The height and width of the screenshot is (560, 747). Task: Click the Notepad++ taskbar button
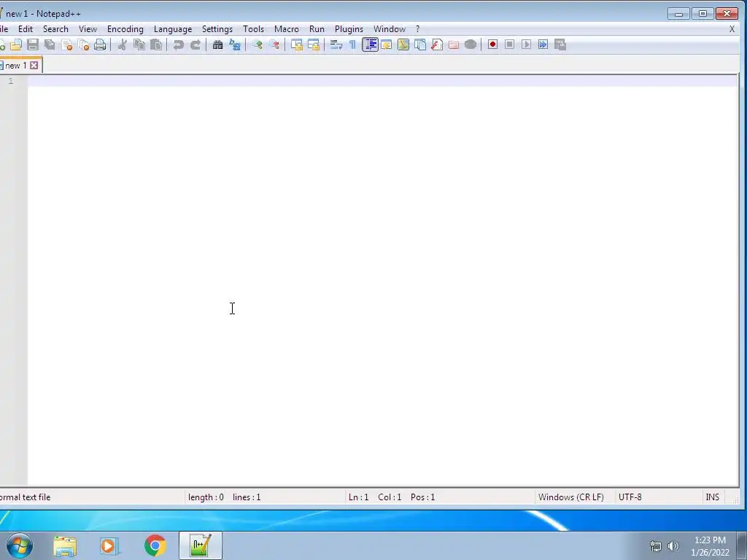[201, 545]
